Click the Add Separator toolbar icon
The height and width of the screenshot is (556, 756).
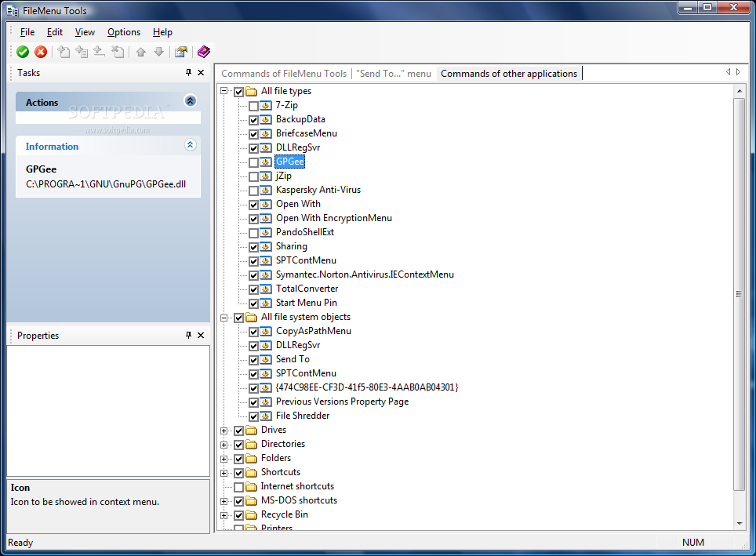100,52
